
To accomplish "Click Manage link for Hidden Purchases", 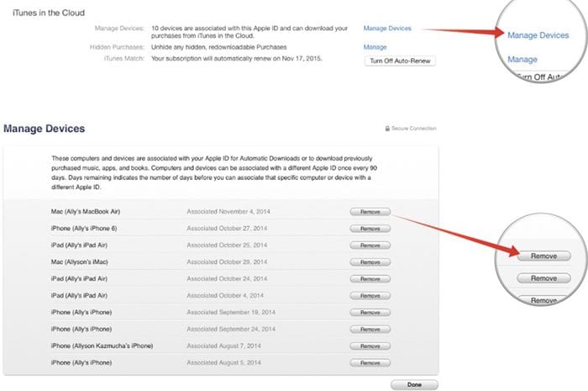I will pos(375,47).
